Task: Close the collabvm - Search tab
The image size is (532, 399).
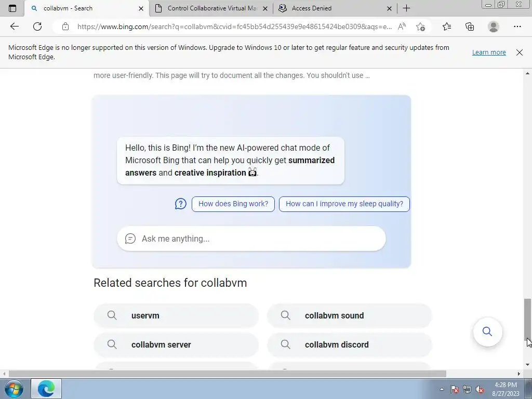Action: pyautogui.click(x=141, y=8)
